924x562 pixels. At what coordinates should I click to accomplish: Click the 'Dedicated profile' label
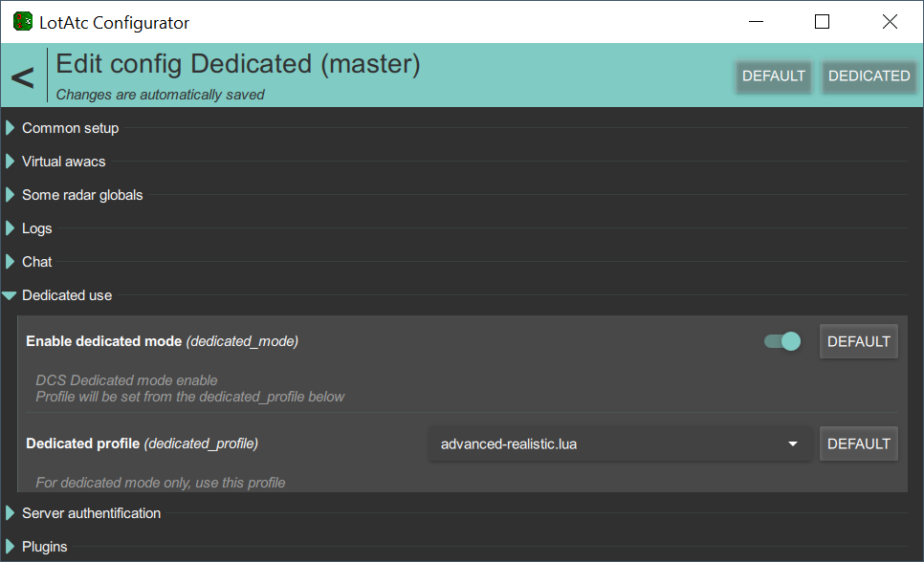[82, 443]
